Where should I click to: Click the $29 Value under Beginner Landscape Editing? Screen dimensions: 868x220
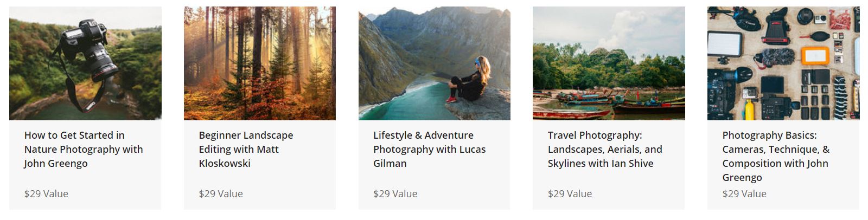[x=221, y=193]
